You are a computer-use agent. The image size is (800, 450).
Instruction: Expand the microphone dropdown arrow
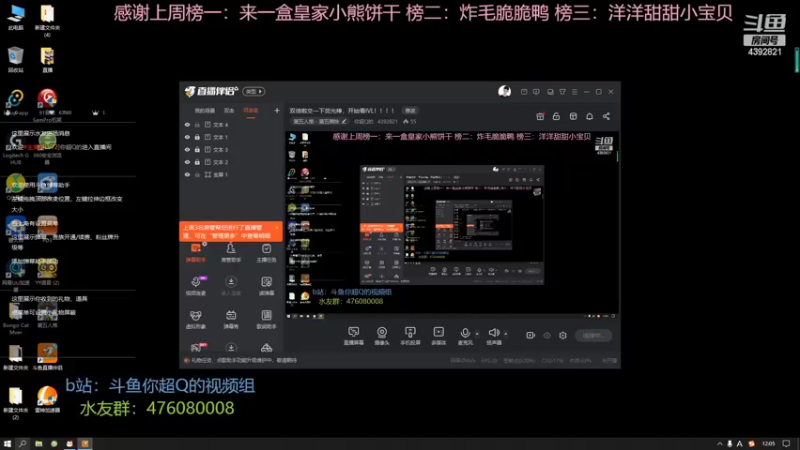(x=477, y=334)
